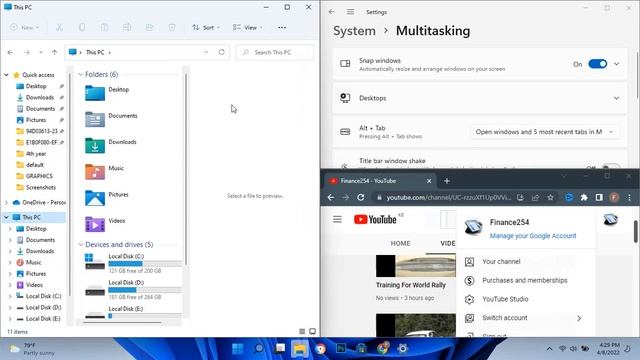
Task: Click the See more ellipsis in File Explorer
Action: click(282, 27)
